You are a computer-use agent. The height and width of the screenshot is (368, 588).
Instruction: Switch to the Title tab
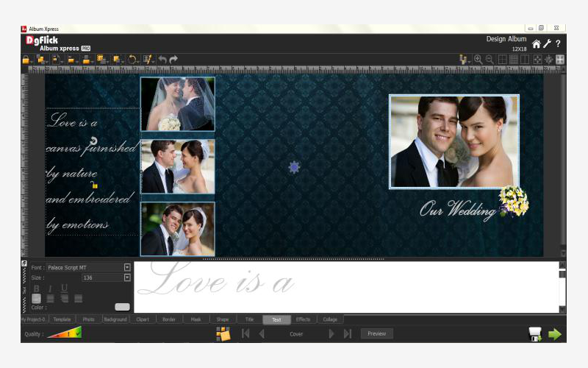tap(249, 319)
